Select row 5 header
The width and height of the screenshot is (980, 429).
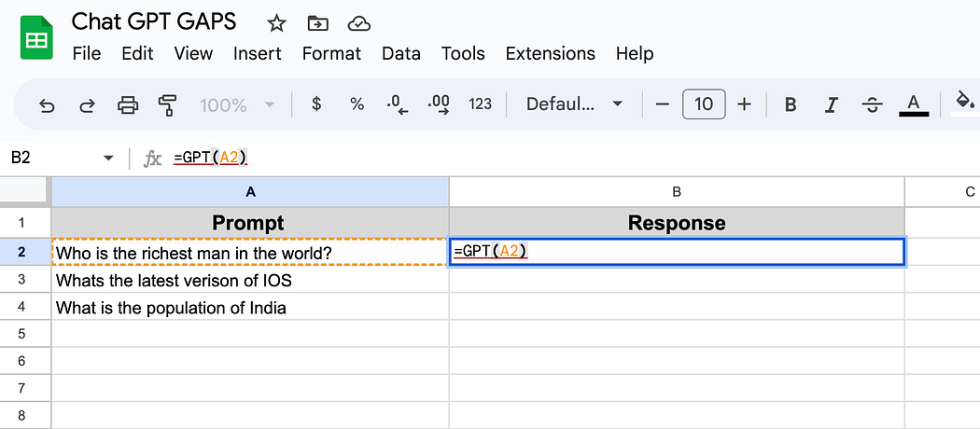coord(25,334)
